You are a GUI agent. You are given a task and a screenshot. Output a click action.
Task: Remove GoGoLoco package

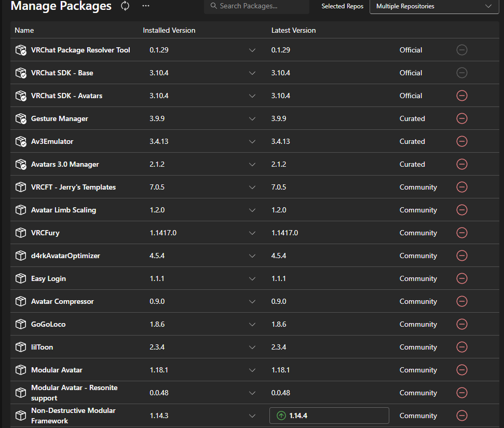coord(462,324)
